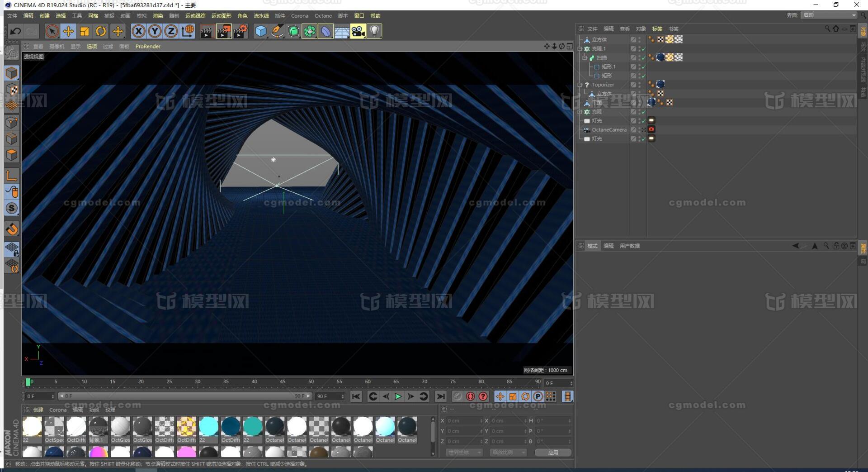
Task: Toggle the green check of 扫描
Action: [x=644, y=58]
